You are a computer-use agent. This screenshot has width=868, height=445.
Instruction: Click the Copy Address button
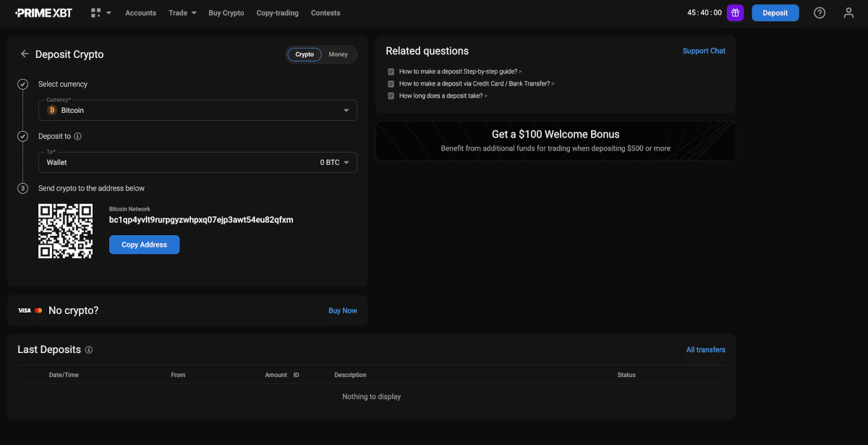click(144, 245)
